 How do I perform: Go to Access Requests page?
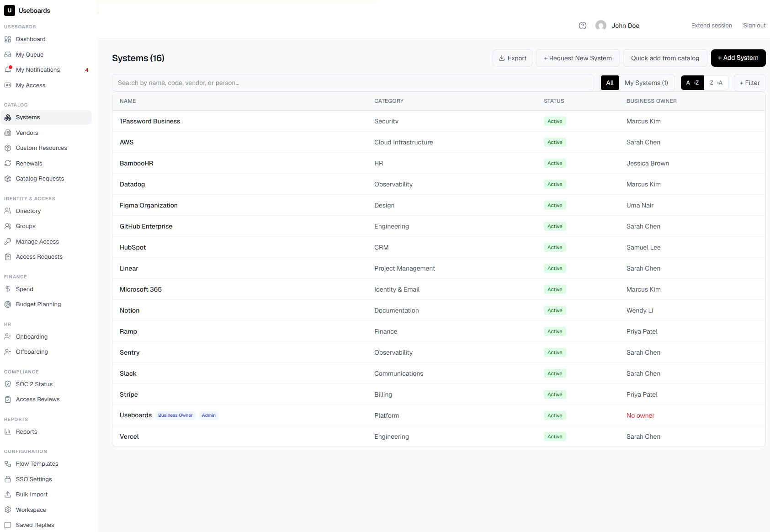point(46,257)
